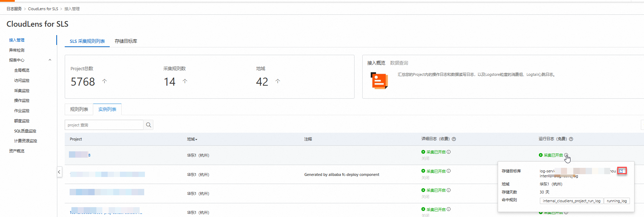Click the 30 天 storage days value
This screenshot has height=217, width=644.
coord(544,192)
